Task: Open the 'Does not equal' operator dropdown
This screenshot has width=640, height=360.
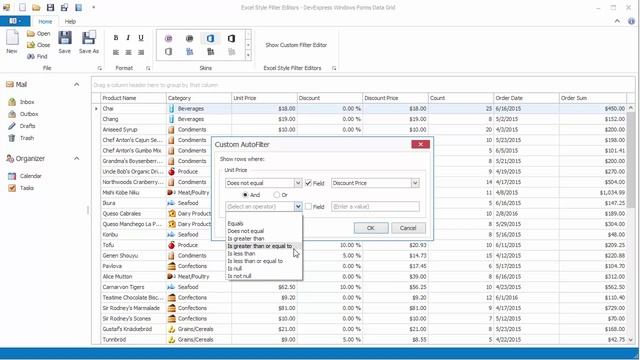Action: click(x=298, y=183)
